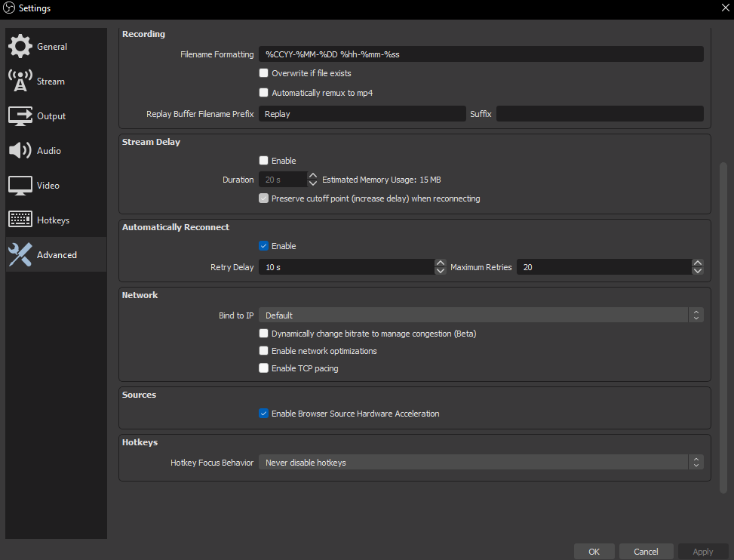
Task: Click the Sources section heading
Action: (139, 395)
